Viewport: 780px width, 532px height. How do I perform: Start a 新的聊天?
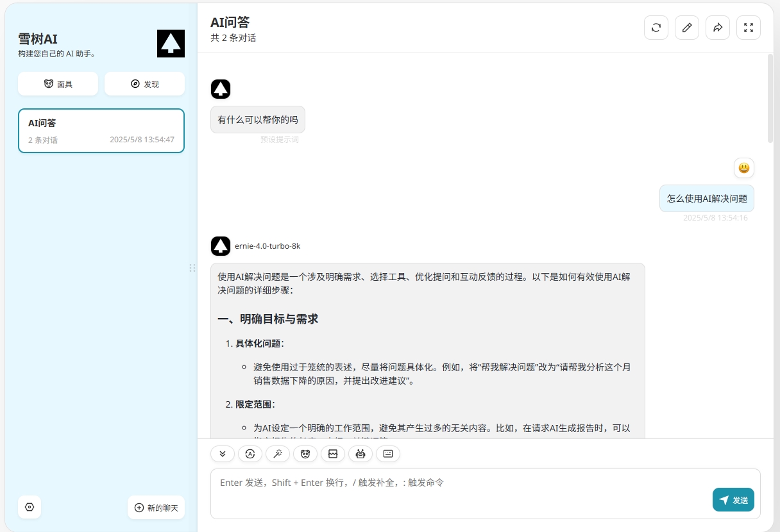click(156, 508)
